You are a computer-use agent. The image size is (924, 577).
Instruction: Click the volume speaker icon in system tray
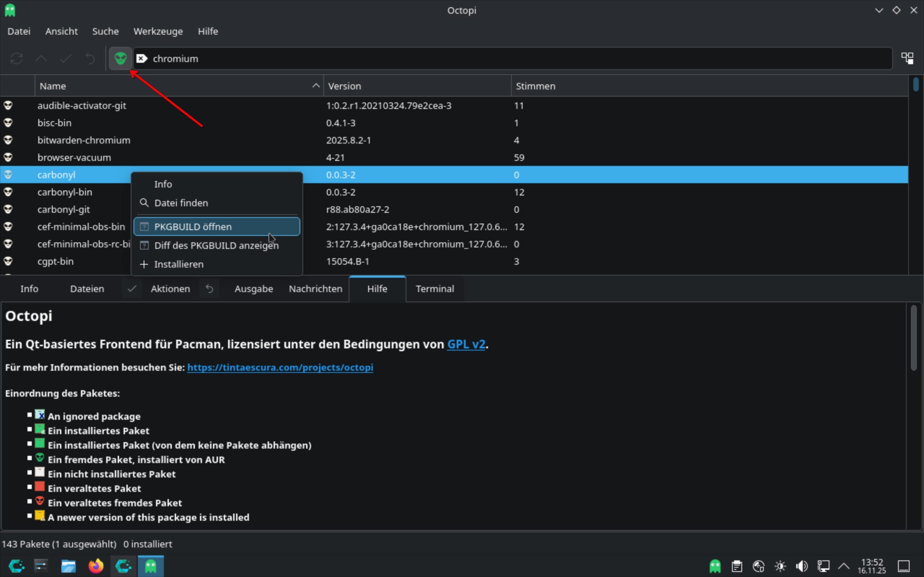[801, 566]
